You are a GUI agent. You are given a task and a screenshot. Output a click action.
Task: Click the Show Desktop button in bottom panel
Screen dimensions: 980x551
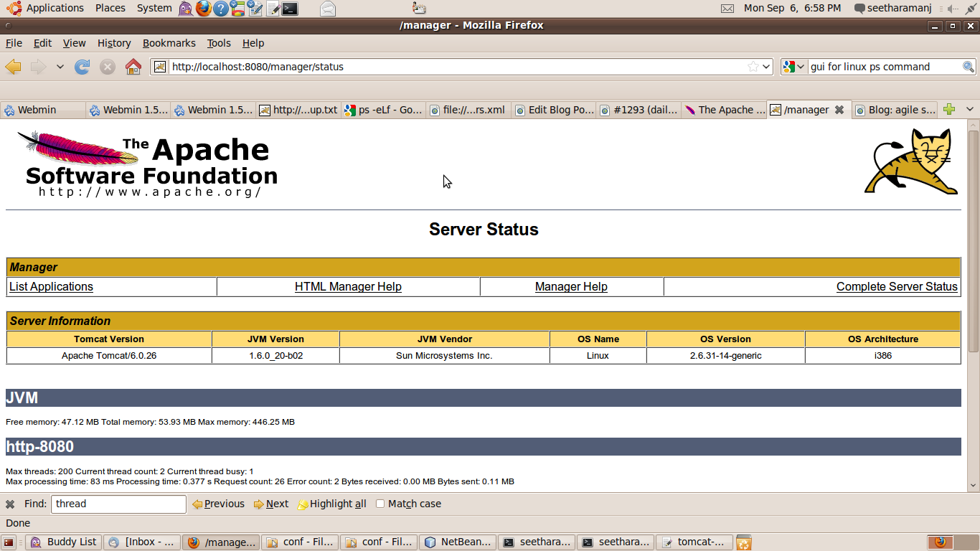9,542
